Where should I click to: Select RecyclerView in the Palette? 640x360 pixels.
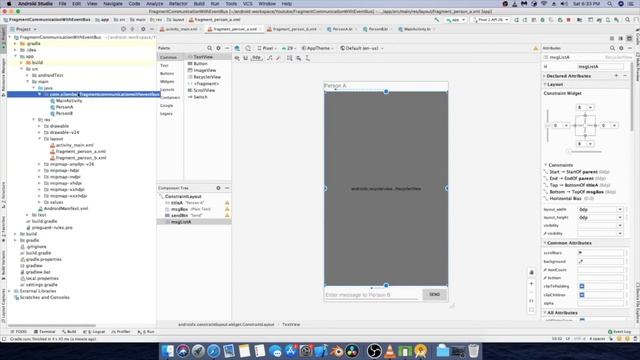[x=207, y=77]
